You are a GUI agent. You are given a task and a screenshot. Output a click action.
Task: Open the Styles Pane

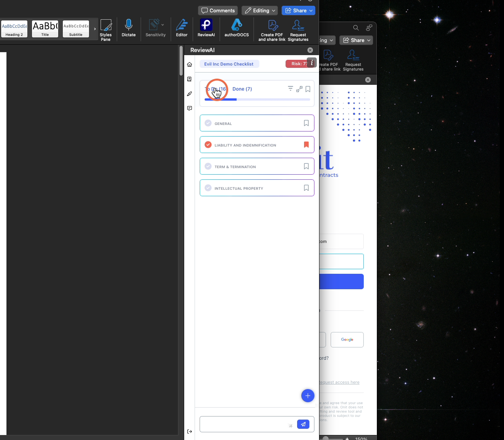tap(106, 30)
